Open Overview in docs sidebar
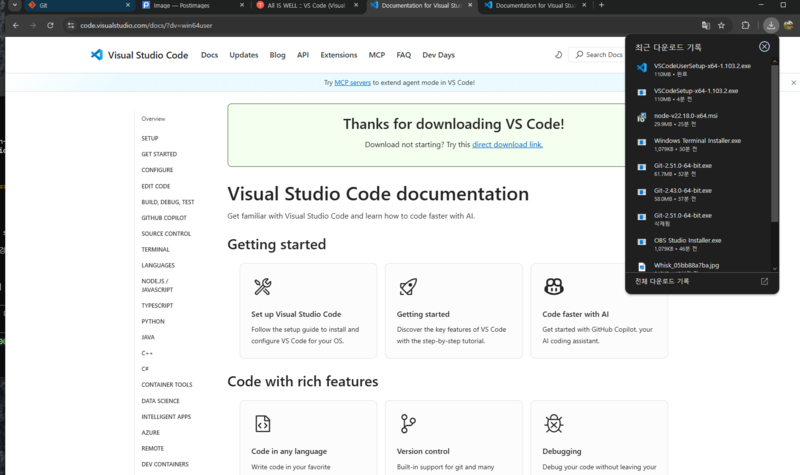Screen dimensions: 800x475 point(153,118)
